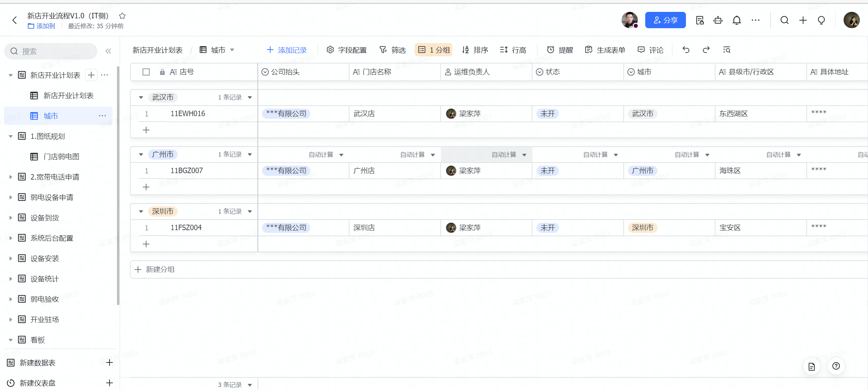Open the 设备统计 table
The width and height of the screenshot is (868, 390).
(x=45, y=279)
